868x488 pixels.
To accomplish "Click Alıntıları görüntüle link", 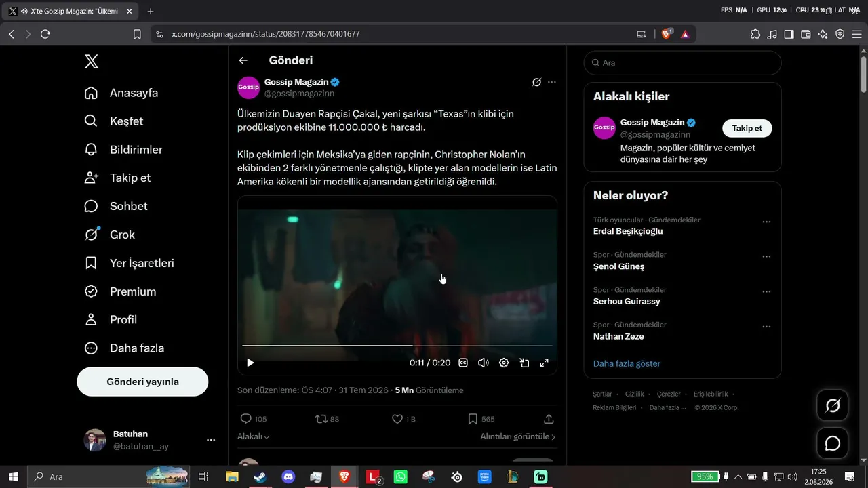I will click(518, 437).
